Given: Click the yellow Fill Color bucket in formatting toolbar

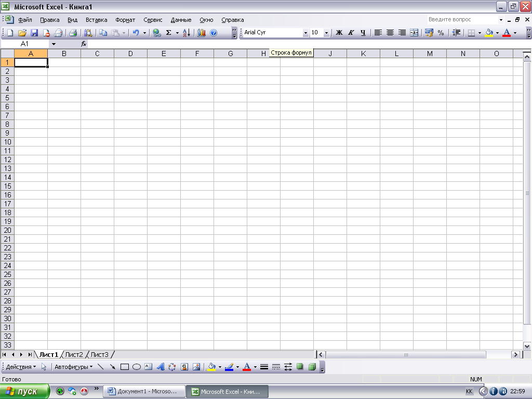Looking at the screenshot, I should pos(489,33).
